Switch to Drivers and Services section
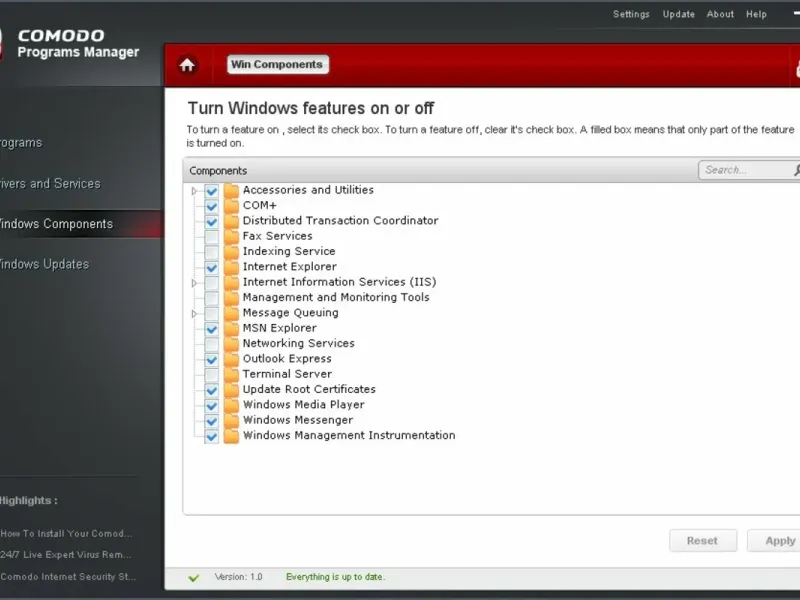 point(50,184)
